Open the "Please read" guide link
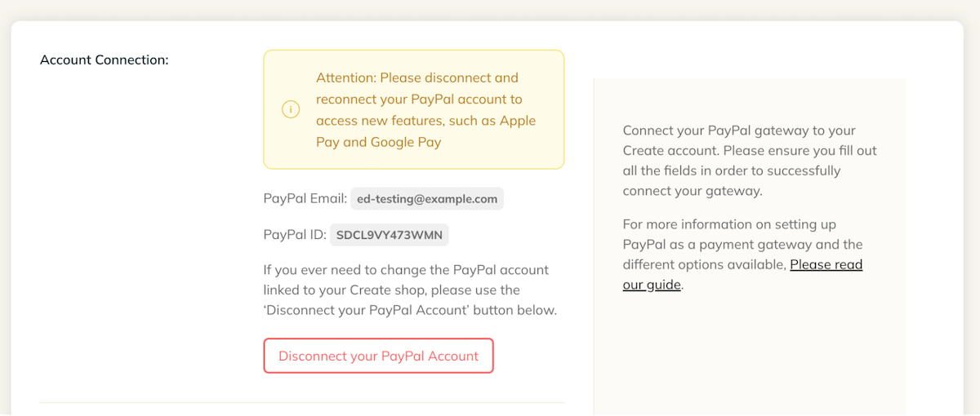Image resolution: width=980 pixels, height=416 pixels. coord(826,264)
